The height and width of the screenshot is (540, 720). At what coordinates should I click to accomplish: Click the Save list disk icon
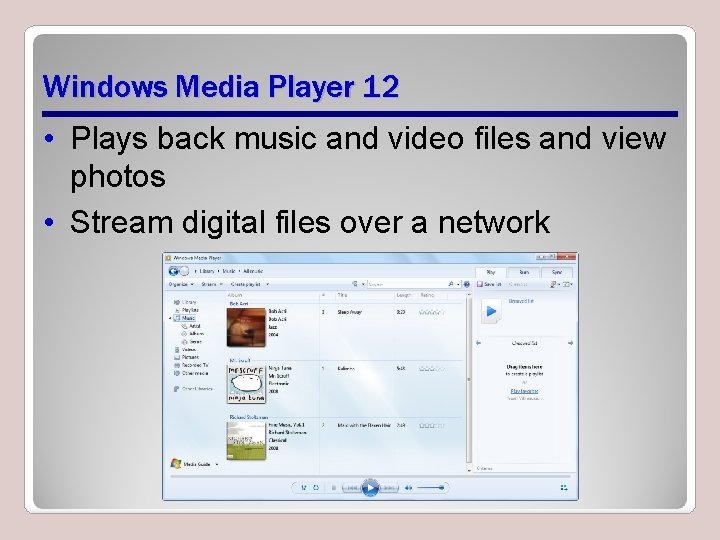click(x=480, y=284)
